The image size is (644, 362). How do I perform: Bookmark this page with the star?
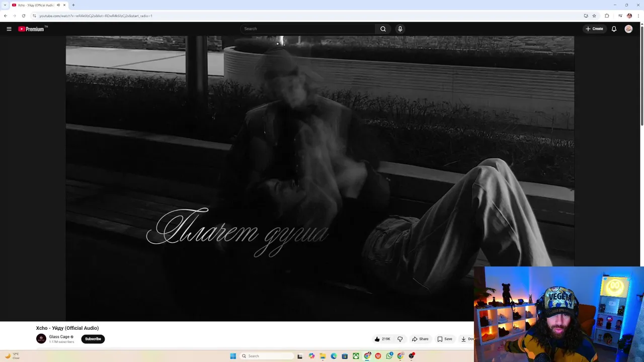click(x=594, y=16)
